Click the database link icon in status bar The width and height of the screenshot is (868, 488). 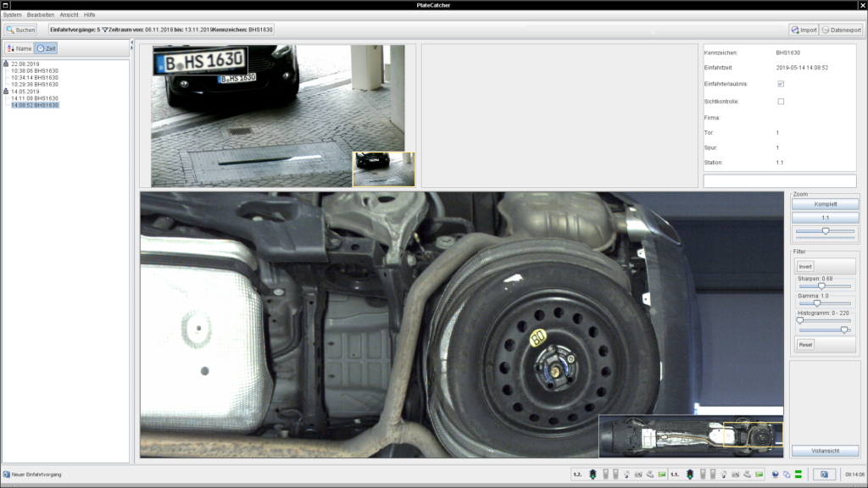tap(787, 474)
